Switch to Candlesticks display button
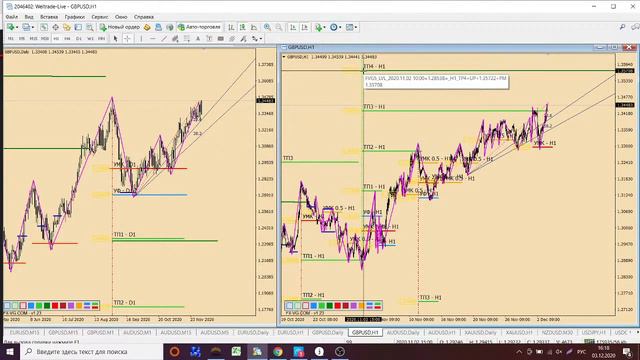 tap(242, 27)
